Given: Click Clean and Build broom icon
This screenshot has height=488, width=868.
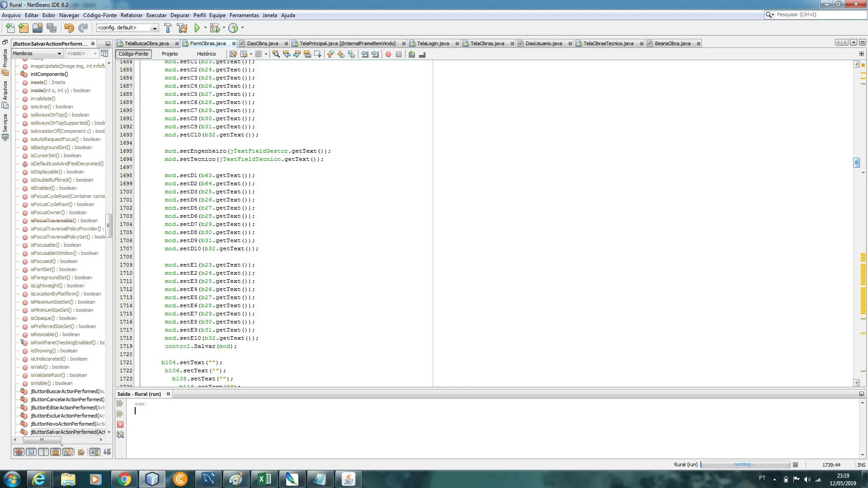Looking at the screenshot, I should click(182, 28).
